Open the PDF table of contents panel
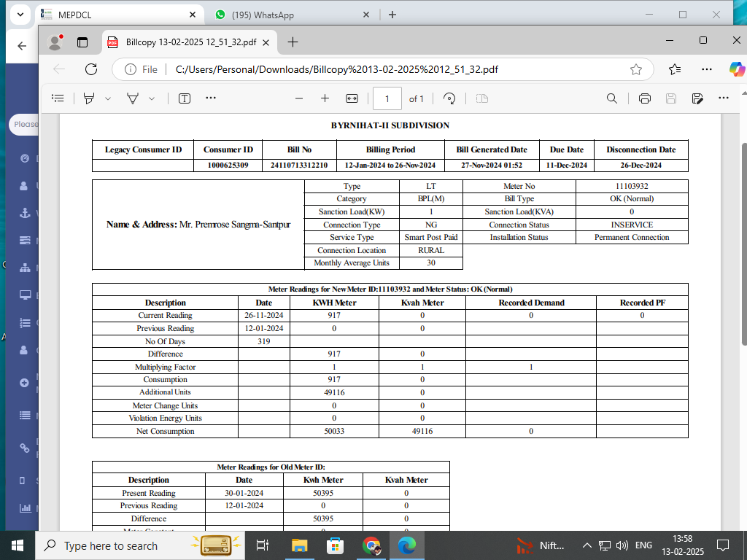The width and height of the screenshot is (747, 560). pyautogui.click(x=58, y=98)
